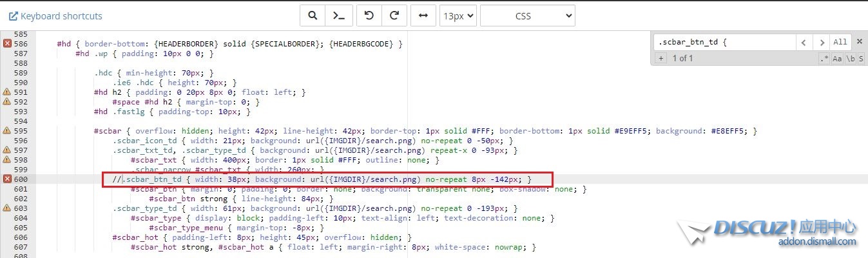This screenshot has height=258, width=868.
Task: Close the search box
Action: tap(859, 42)
